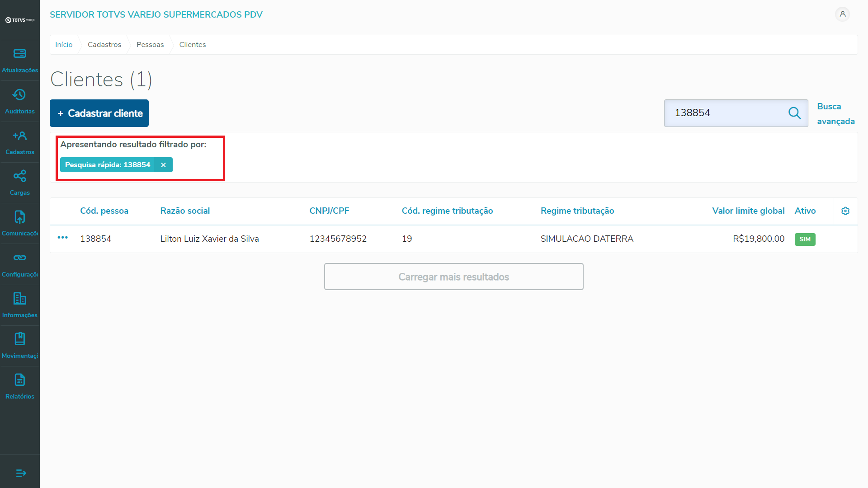
Task: Select the Cadastros sidebar icon
Action: [x=19, y=142]
